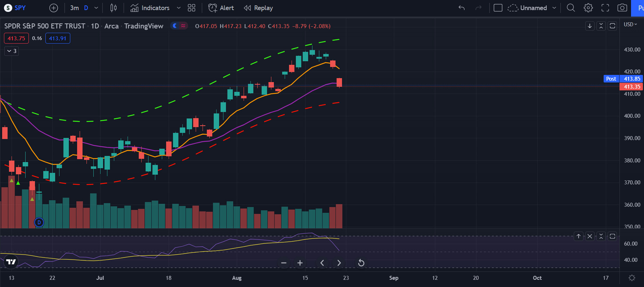Click the compare or add symbol plus icon
This screenshot has height=287, width=644.
(x=54, y=8)
